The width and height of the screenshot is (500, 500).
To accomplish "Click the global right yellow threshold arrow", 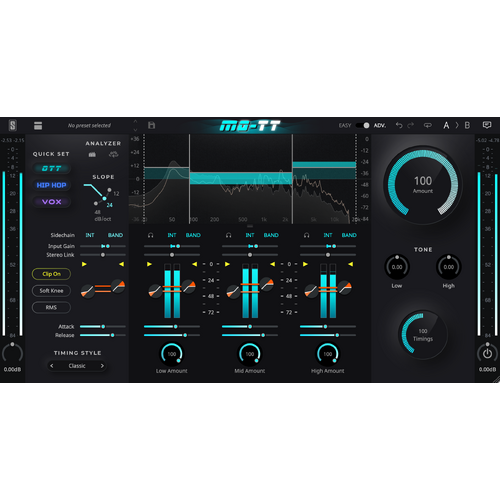I will coord(121,264).
